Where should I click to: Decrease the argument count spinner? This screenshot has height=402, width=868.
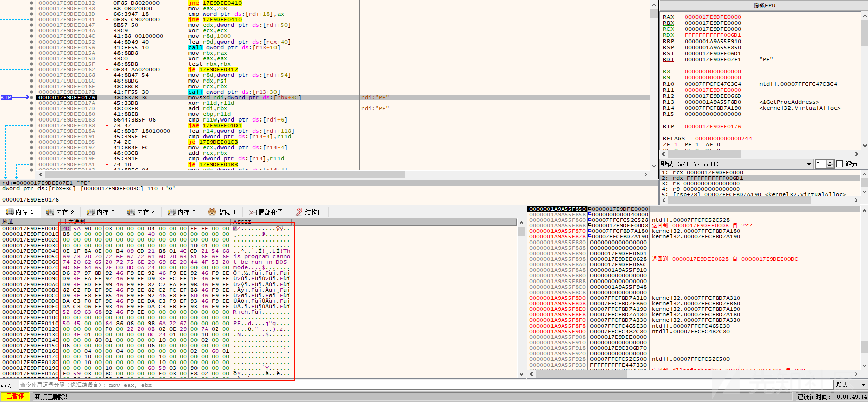(x=830, y=166)
